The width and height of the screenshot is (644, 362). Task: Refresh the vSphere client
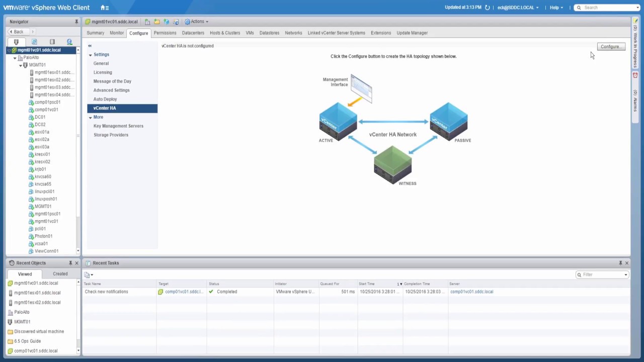click(x=487, y=8)
